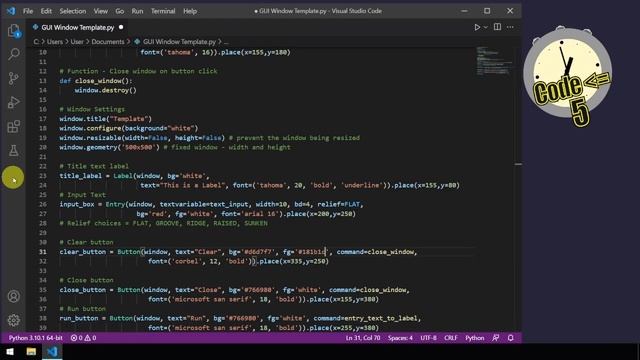Close unsaved tab via the dot indicator
This screenshot has height=360, width=640.
(x=121, y=27)
